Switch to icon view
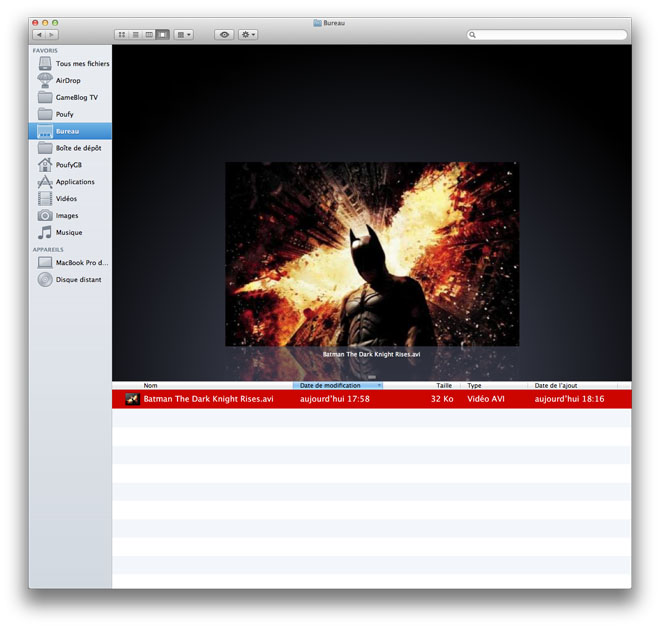This screenshot has height=628, width=660. point(121,35)
